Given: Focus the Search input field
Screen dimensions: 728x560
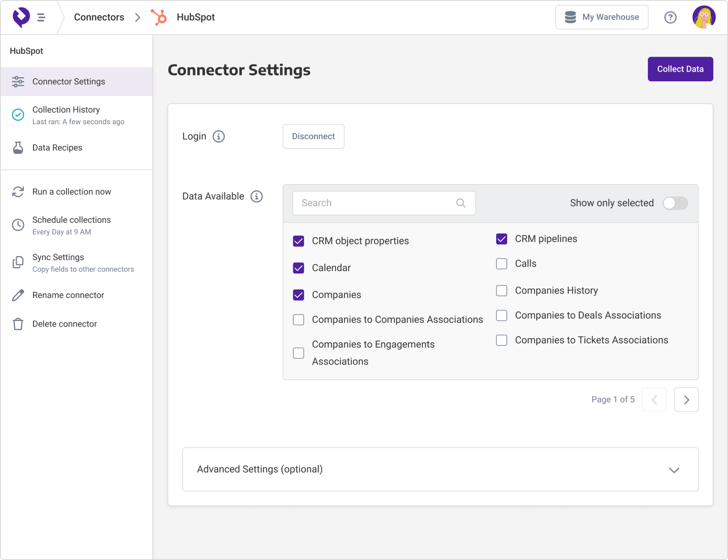Looking at the screenshot, I should pos(384,203).
